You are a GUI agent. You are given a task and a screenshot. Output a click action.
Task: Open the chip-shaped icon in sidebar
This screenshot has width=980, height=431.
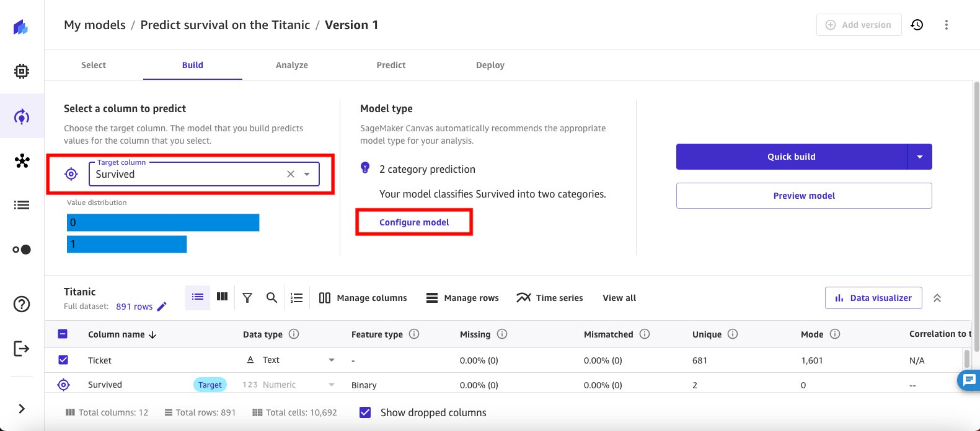coord(22,71)
